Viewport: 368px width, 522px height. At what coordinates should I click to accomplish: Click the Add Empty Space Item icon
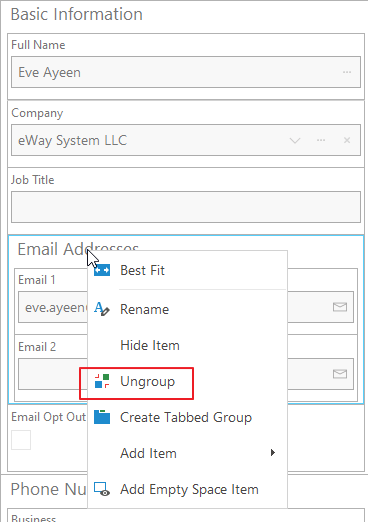102,489
